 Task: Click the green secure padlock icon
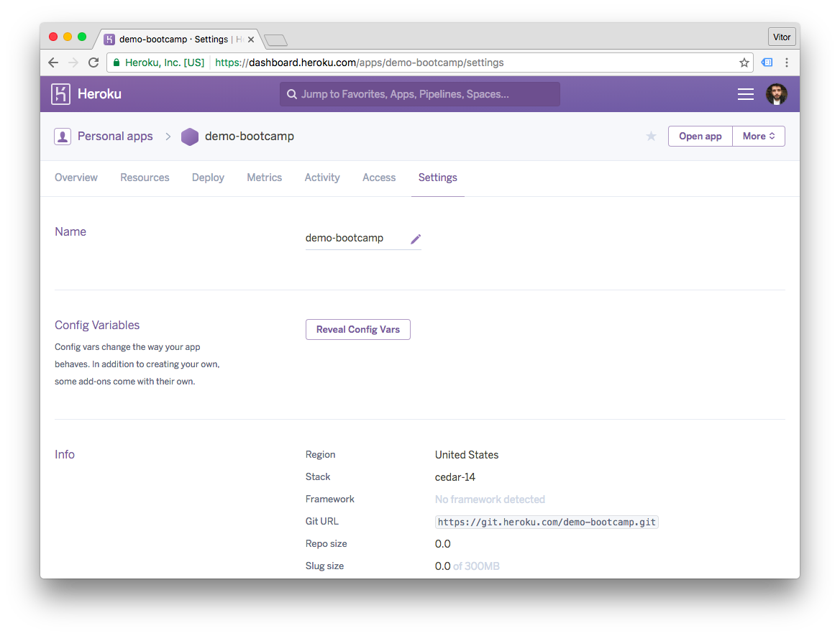tap(117, 63)
